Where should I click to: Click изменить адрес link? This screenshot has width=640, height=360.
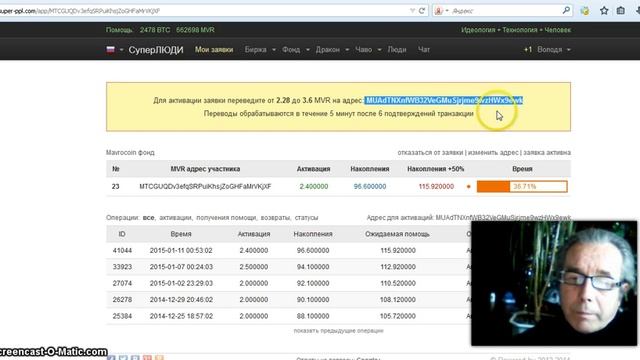coord(493,152)
